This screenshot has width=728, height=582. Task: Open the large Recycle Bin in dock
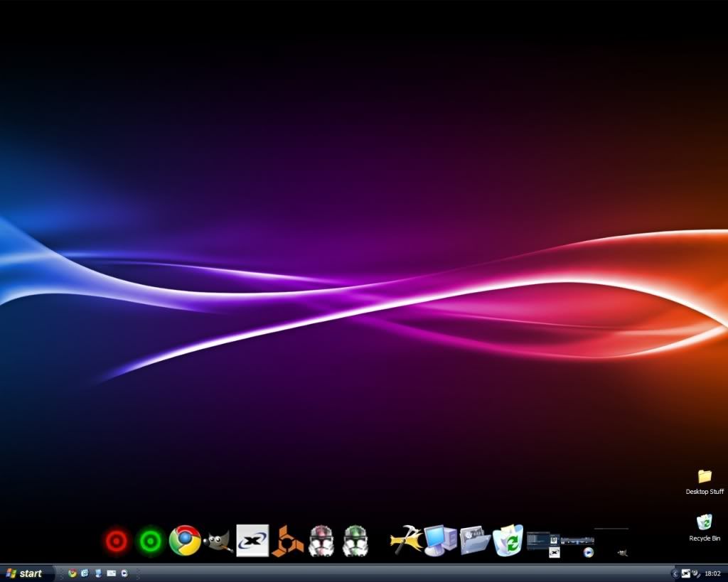pyautogui.click(x=508, y=541)
